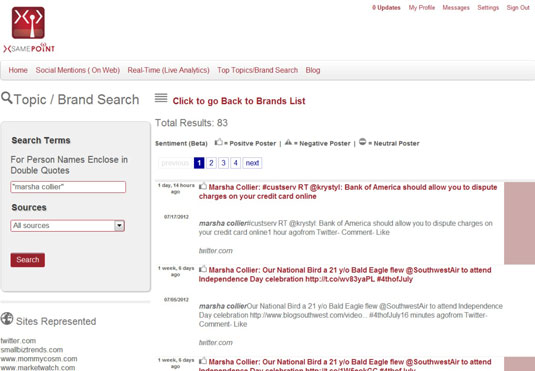Open the All sources dropdown
This screenshot has height=371, width=535.
(x=68, y=226)
